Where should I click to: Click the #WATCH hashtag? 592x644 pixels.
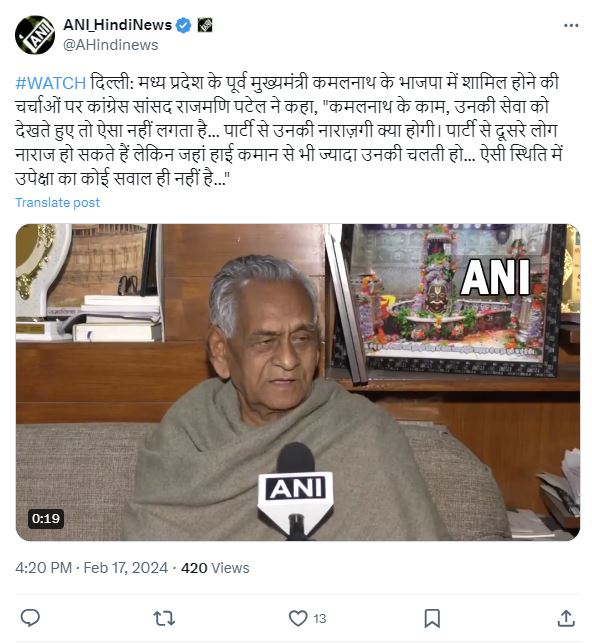pyautogui.click(x=51, y=83)
